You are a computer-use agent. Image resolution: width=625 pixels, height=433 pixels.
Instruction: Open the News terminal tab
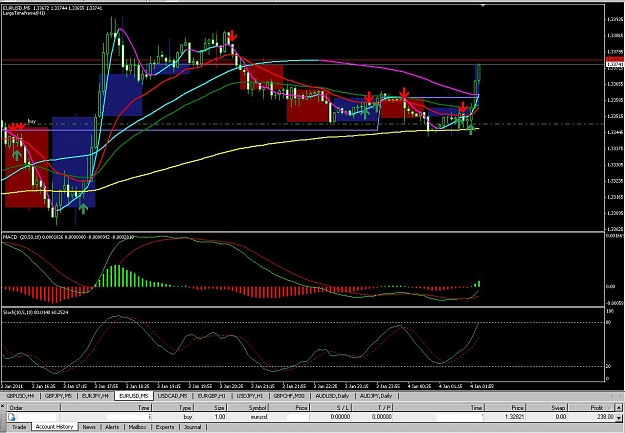89,427
